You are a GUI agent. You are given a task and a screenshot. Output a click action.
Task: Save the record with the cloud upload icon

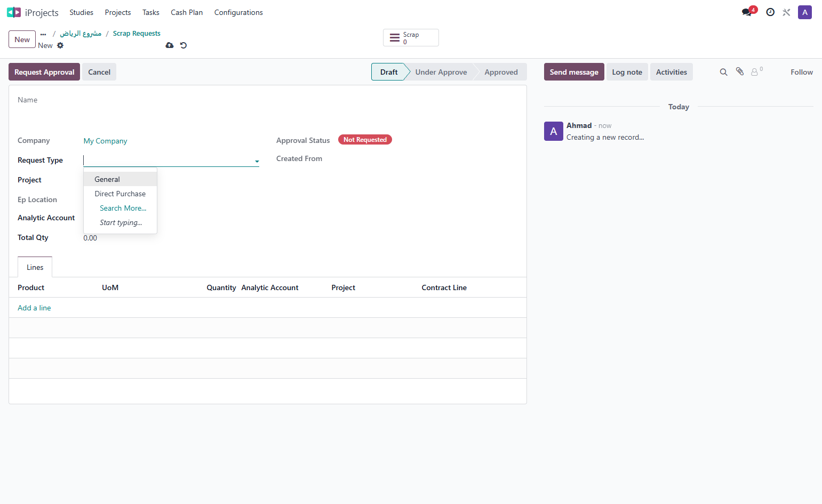pyautogui.click(x=170, y=45)
